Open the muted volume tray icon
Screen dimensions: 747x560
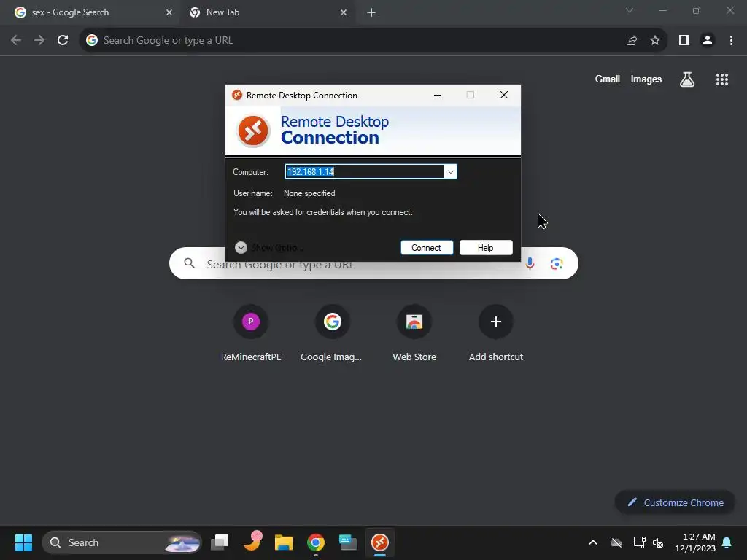(x=659, y=542)
